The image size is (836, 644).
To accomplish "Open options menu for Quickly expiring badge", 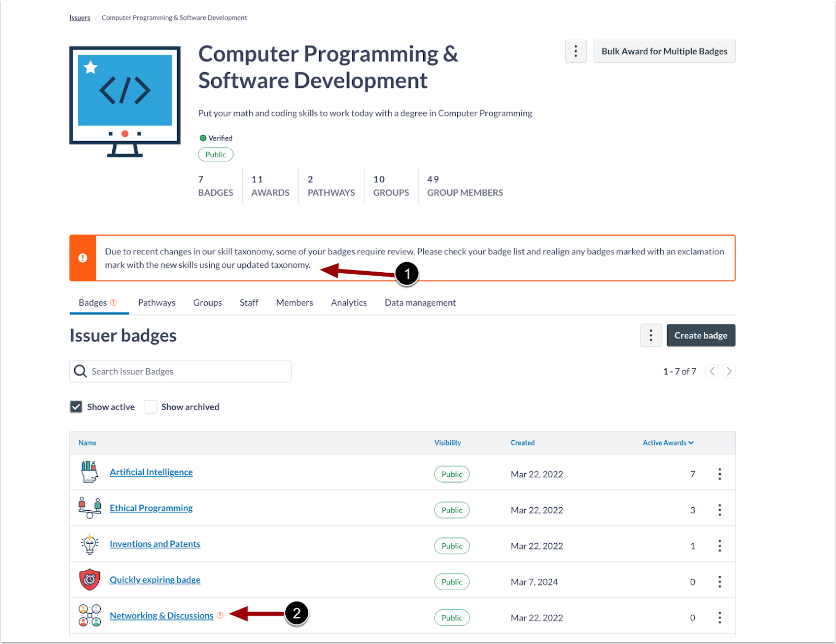I will click(x=719, y=582).
